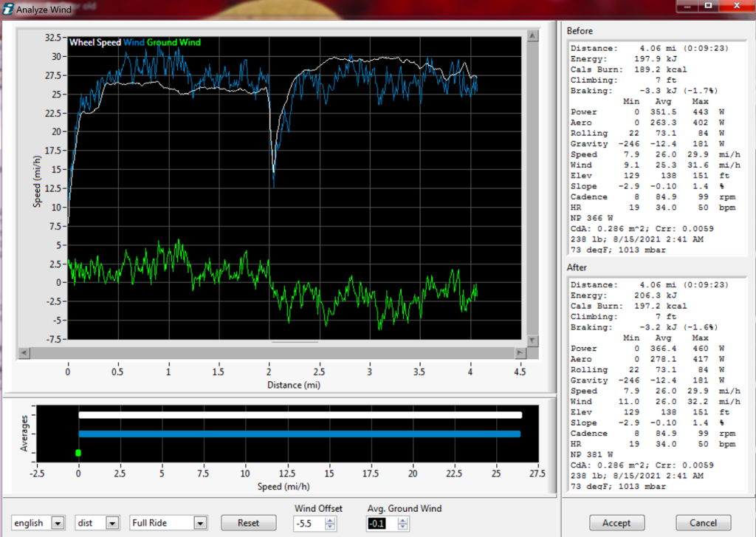The image size is (756, 537).
Task: Click the horizontal scrollbar track under the chart
Action: (x=272, y=353)
